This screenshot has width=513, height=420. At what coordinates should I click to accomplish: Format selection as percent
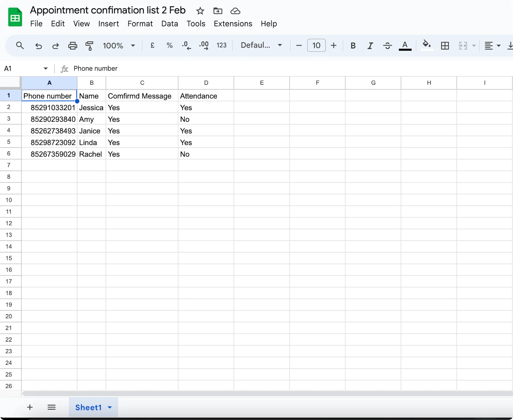pyautogui.click(x=169, y=45)
